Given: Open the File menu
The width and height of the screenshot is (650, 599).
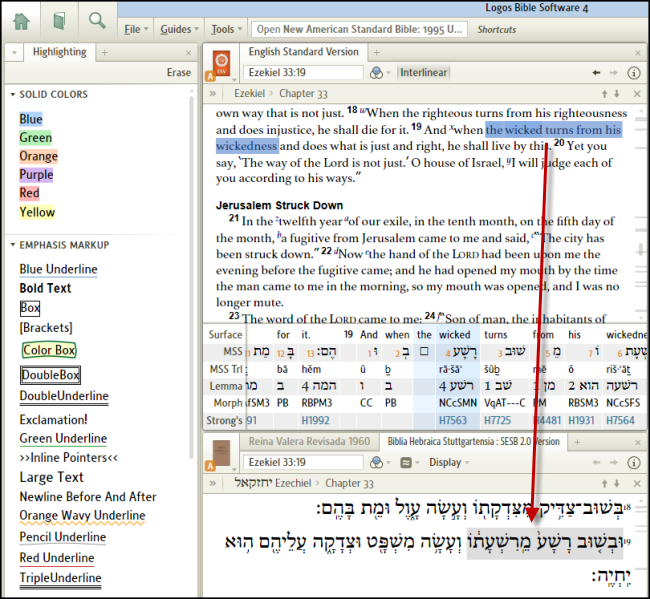Looking at the screenshot, I should pos(136,29).
